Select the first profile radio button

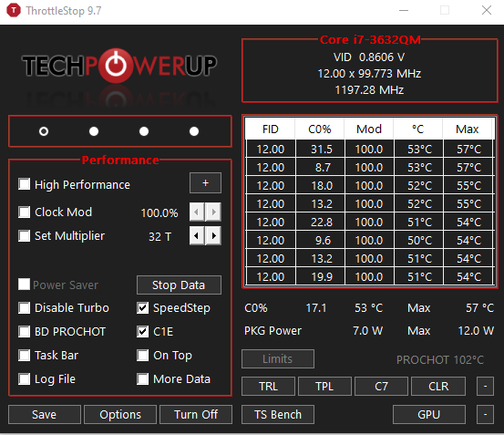point(44,131)
